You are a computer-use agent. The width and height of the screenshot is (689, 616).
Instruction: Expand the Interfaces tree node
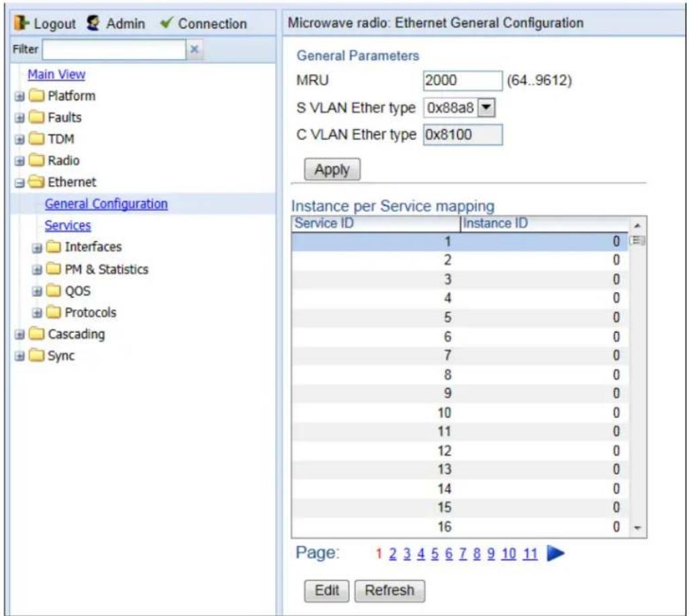coord(37,248)
